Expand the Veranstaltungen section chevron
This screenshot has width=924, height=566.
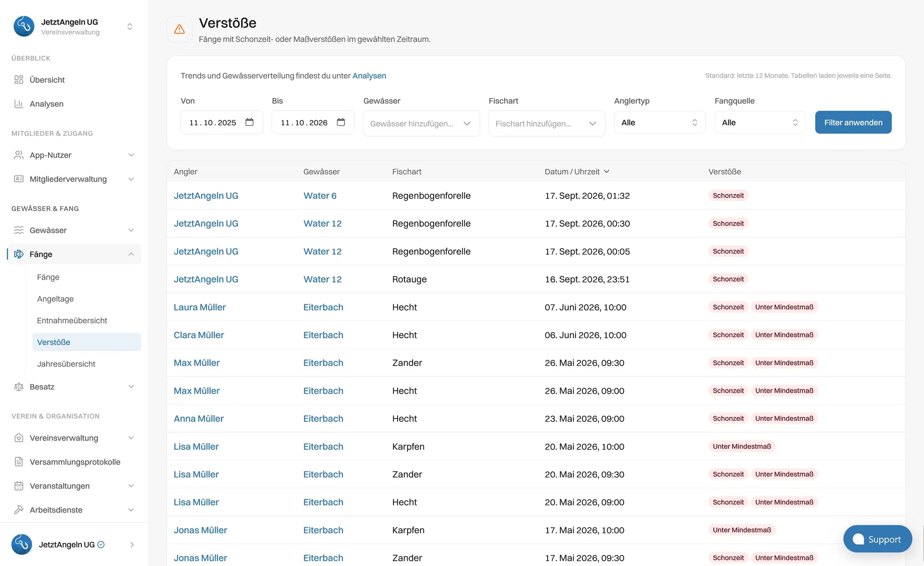[131, 486]
